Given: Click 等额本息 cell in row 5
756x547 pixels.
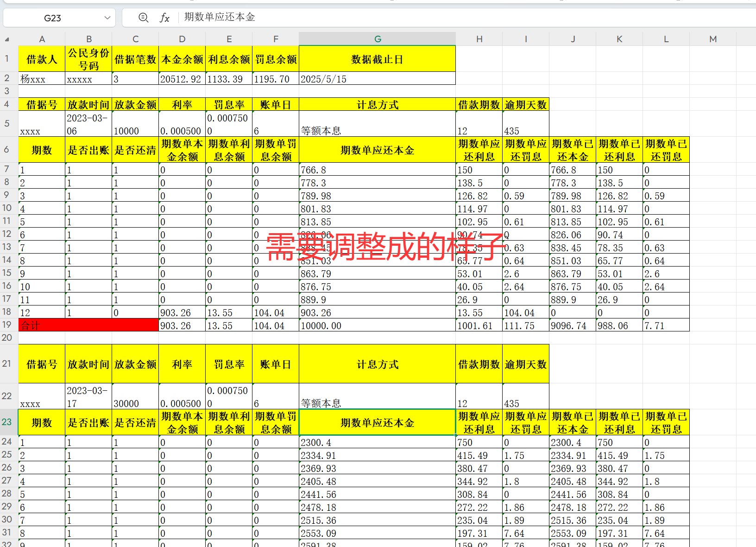Looking at the screenshot, I should point(378,124).
